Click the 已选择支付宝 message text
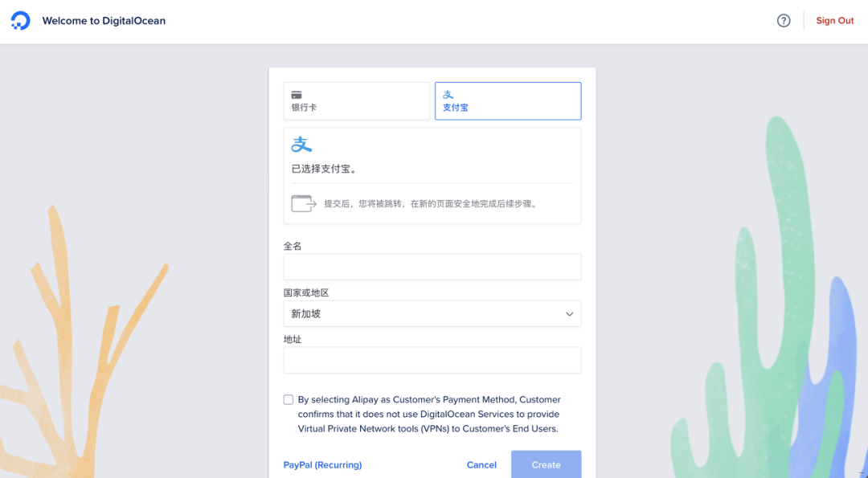Viewport: 868px width, 478px height. [324, 169]
